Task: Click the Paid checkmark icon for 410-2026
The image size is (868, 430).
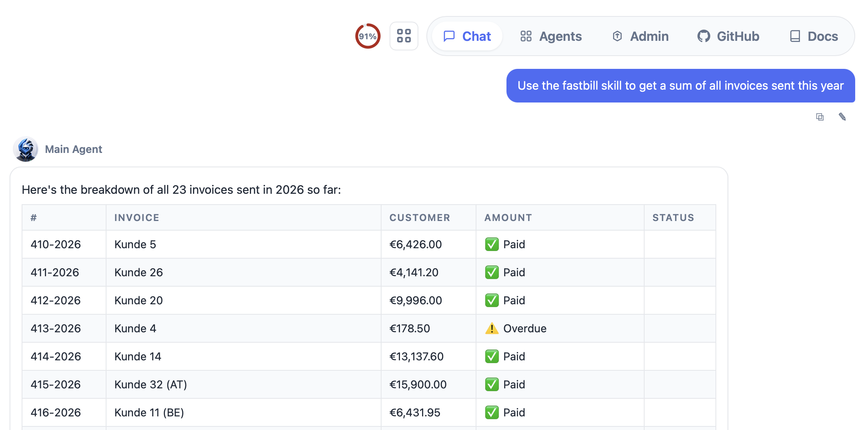Action: tap(492, 244)
